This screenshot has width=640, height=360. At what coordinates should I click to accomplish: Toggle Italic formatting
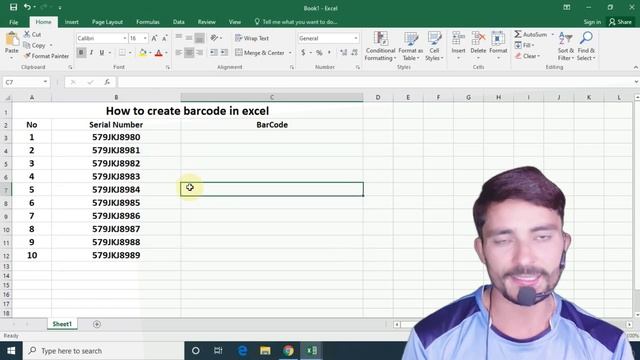click(91, 53)
